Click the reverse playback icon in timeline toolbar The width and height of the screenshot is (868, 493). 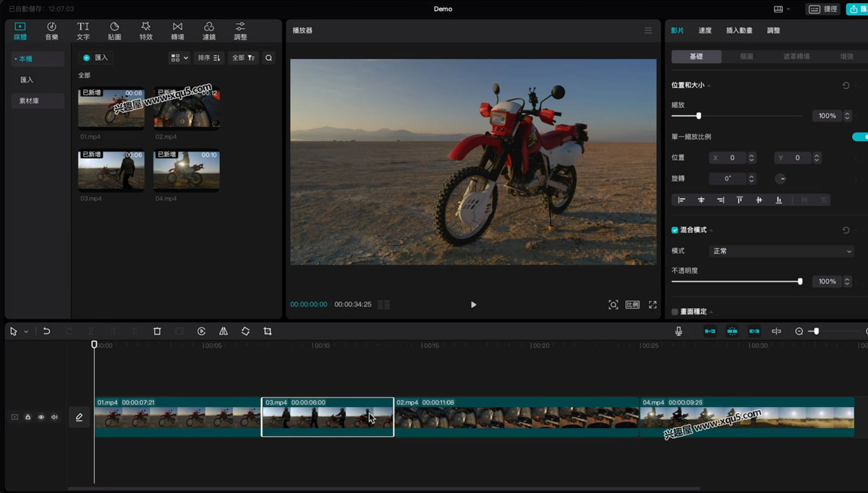[x=202, y=331]
